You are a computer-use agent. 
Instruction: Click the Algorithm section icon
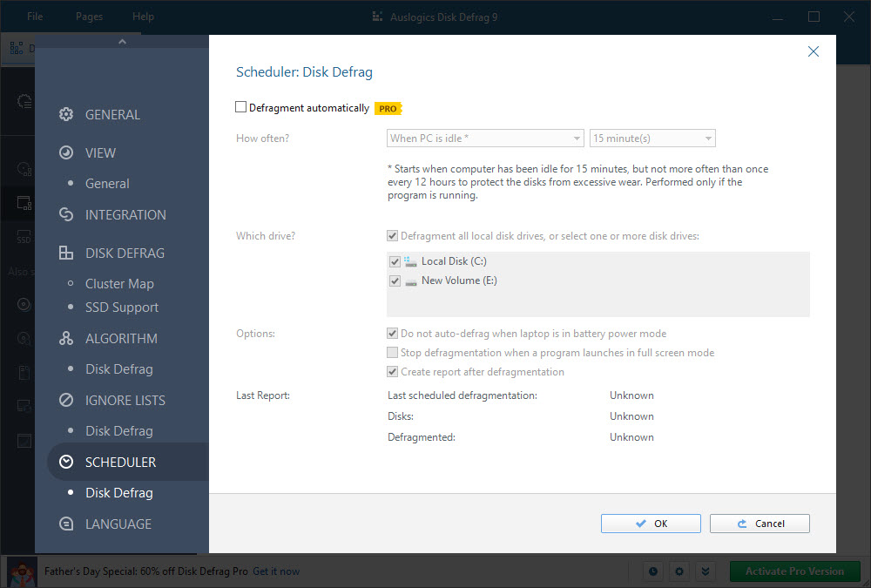coord(66,339)
